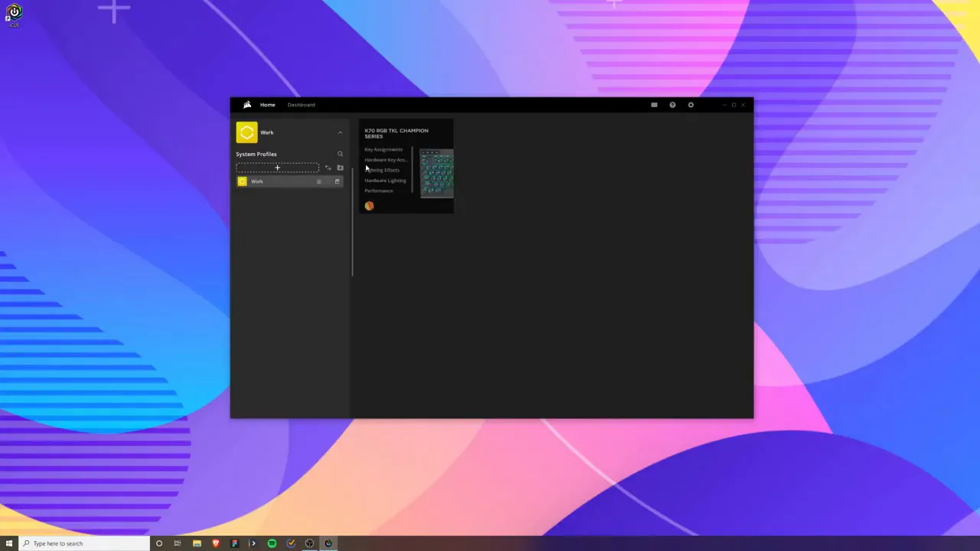The width and height of the screenshot is (980, 551).
Task: Open Hardware Lighting for the K70
Action: [385, 181]
